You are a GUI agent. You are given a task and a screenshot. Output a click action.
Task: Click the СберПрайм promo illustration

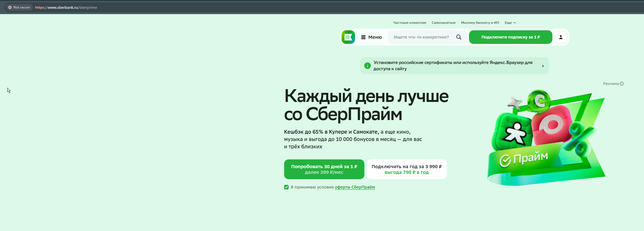point(546,138)
